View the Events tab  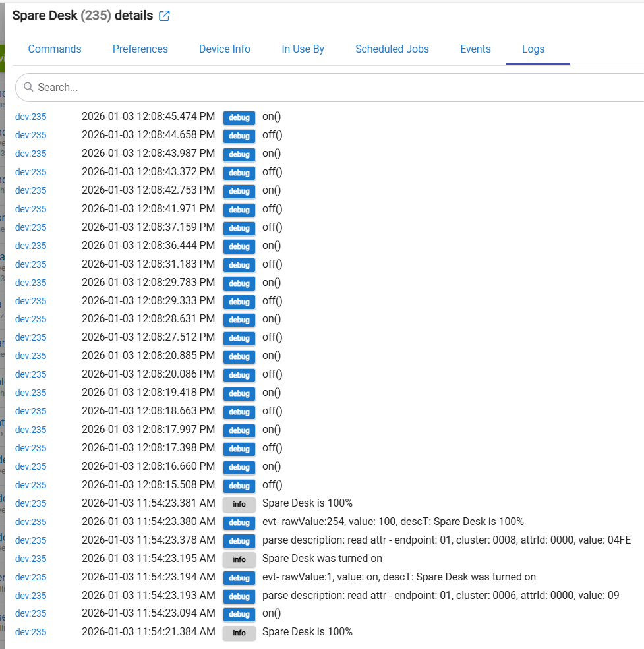(475, 49)
